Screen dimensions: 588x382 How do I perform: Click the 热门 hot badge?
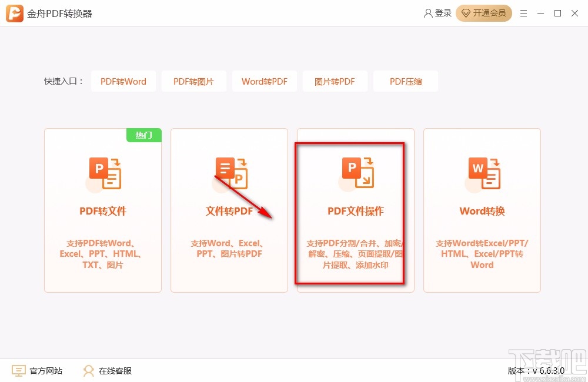[x=143, y=135]
